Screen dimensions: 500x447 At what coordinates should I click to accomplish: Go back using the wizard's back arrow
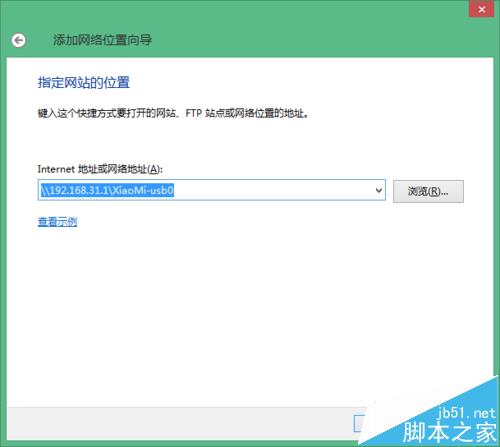(x=18, y=40)
